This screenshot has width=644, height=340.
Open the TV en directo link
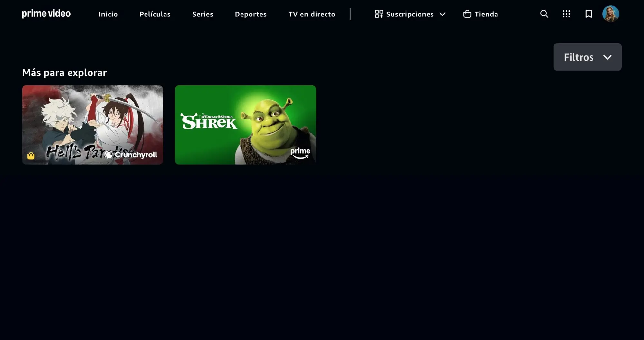click(x=312, y=14)
